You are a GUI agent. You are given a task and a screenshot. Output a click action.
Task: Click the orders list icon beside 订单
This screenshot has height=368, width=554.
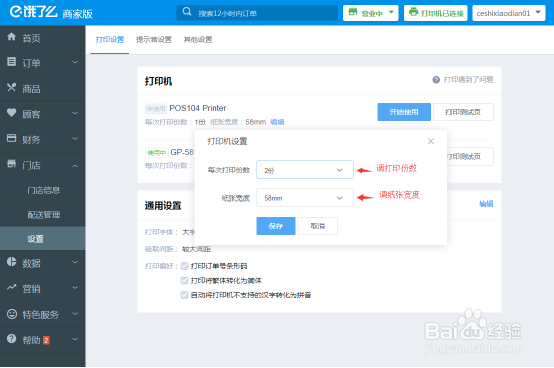pyautogui.click(x=12, y=62)
